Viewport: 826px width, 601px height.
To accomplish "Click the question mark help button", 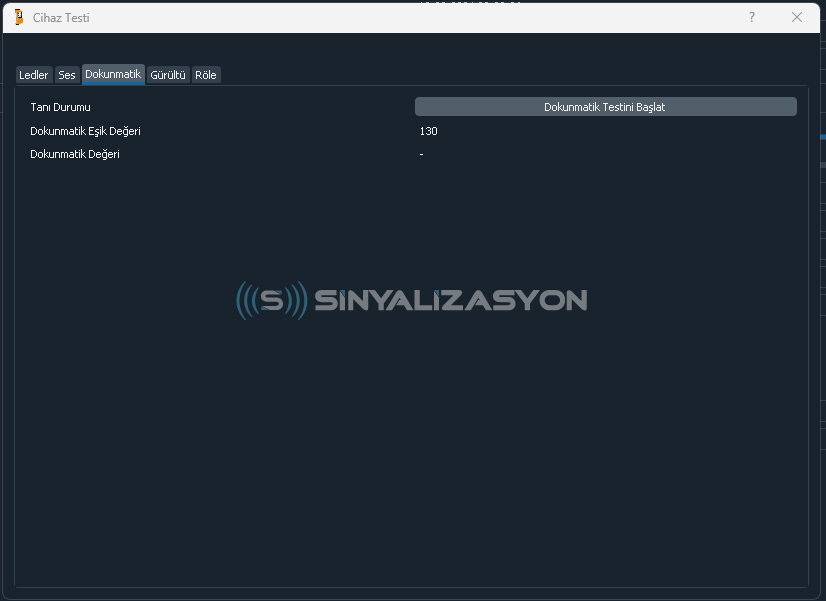I will (x=752, y=17).
